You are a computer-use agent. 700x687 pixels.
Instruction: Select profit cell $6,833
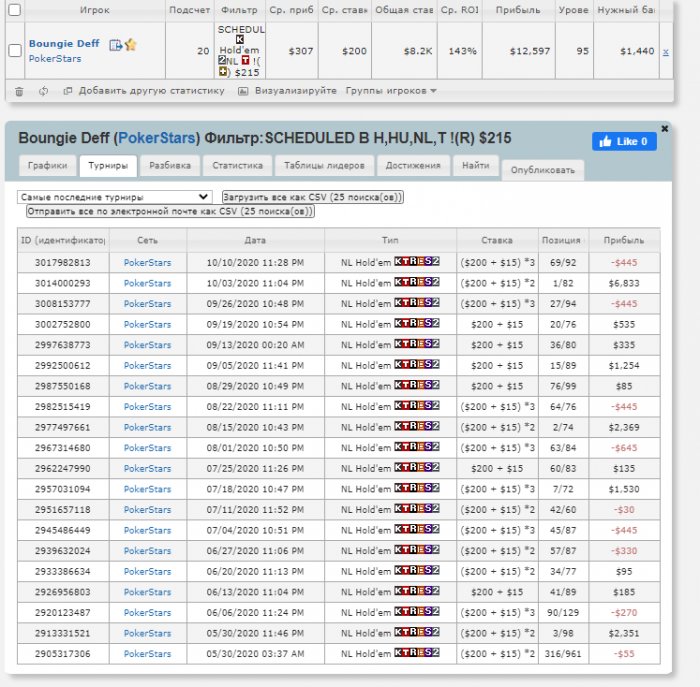624,283
